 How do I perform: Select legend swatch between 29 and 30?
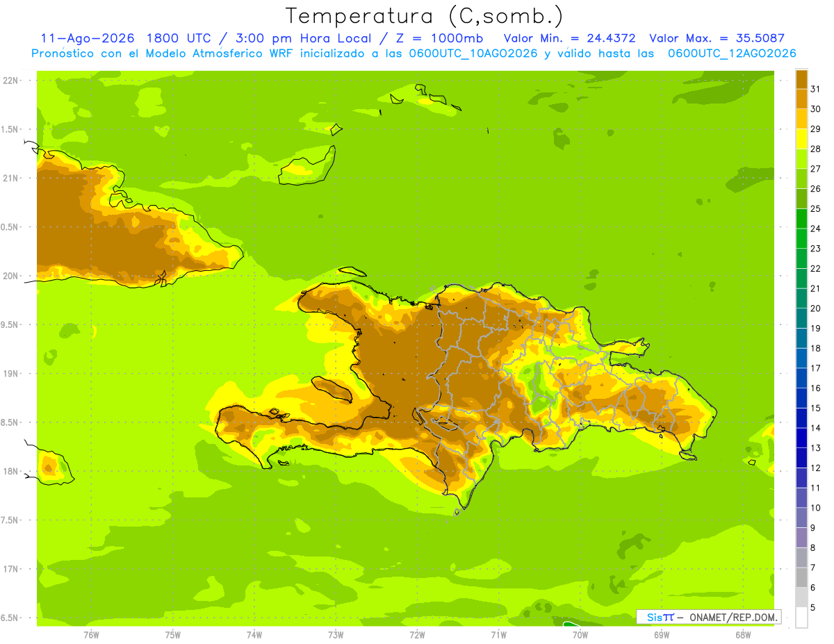coord(801,119)
